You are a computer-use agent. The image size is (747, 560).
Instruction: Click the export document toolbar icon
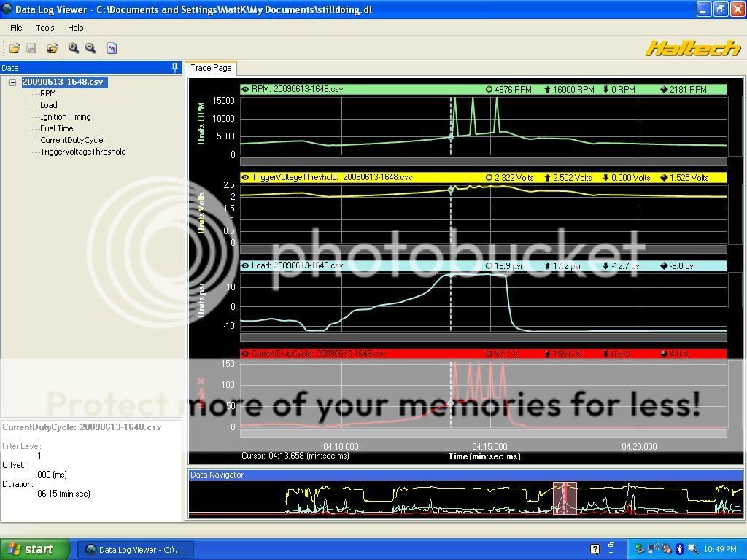coord(110,48)
